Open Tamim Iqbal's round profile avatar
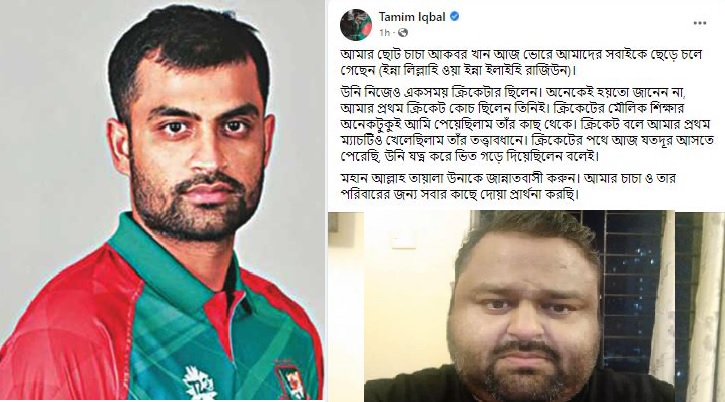Viewport: 725px width, 402px height. (356, 24)
